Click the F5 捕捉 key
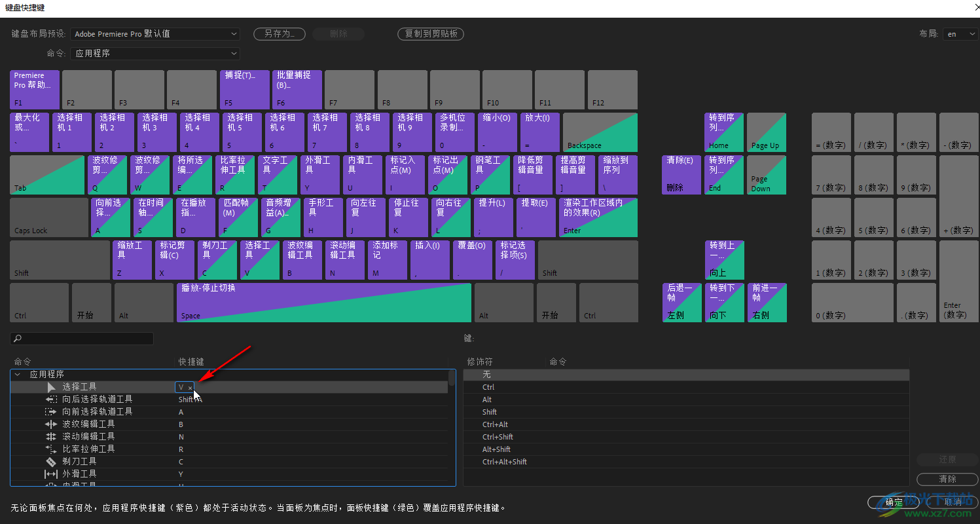This screenshot has width=980, height=524. (x=245, y=90)
